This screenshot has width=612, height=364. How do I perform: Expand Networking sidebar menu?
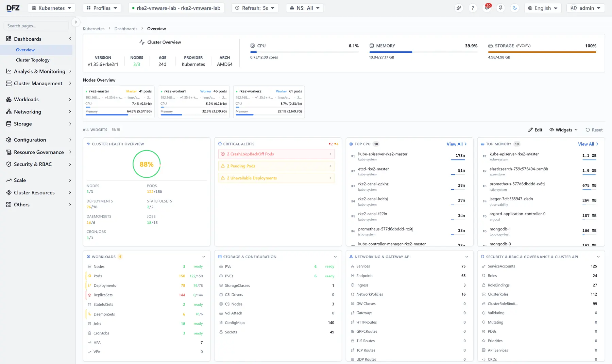point(38,111)
